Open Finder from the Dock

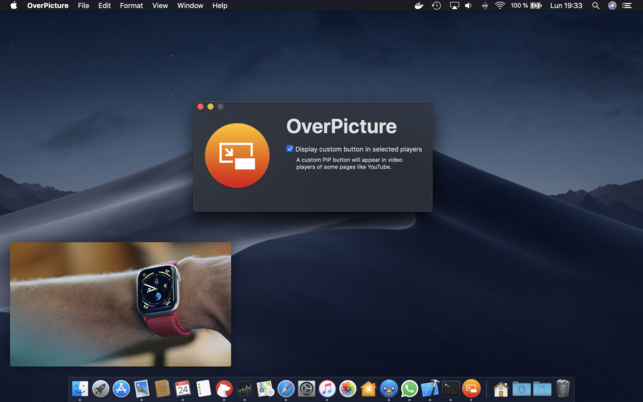(x=80, y=388)
